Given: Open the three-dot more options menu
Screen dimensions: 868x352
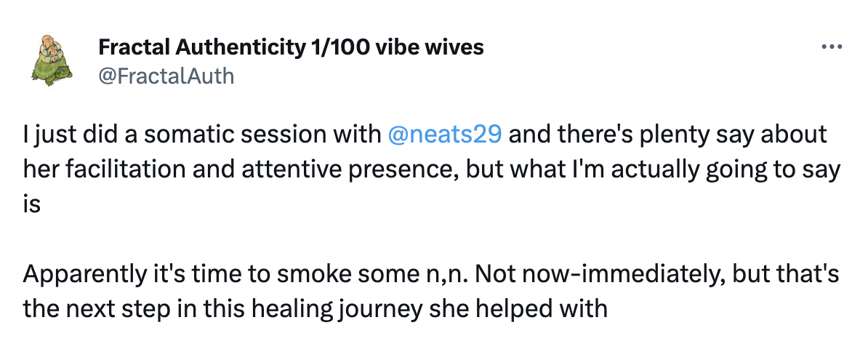Looking at the screenshot, I should pos(832,47).
